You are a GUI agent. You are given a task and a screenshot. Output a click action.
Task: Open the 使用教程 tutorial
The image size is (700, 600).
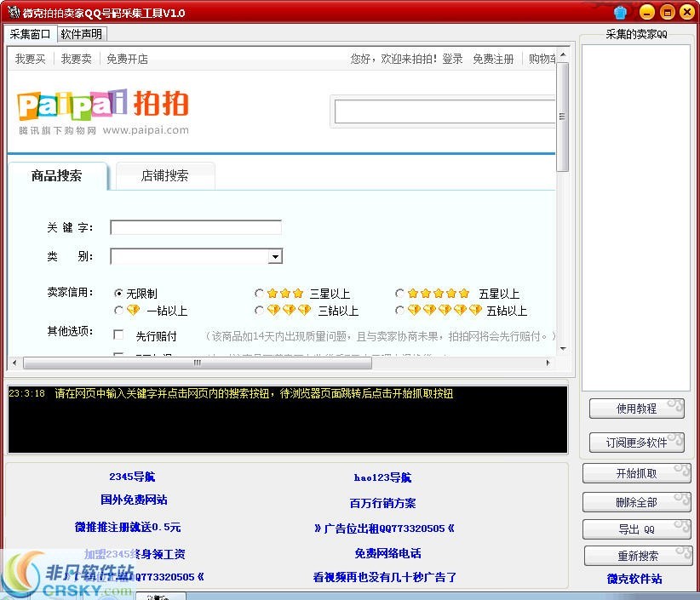(x=635, y=409)
